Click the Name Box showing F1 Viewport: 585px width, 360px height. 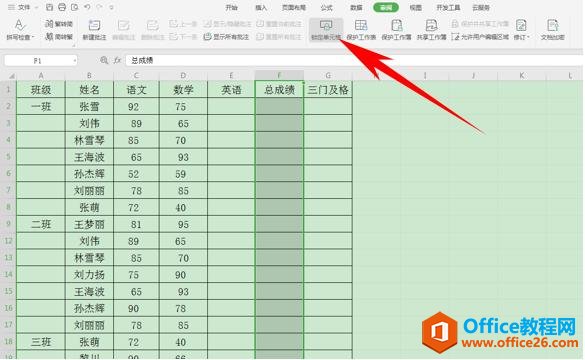[40, 60]
